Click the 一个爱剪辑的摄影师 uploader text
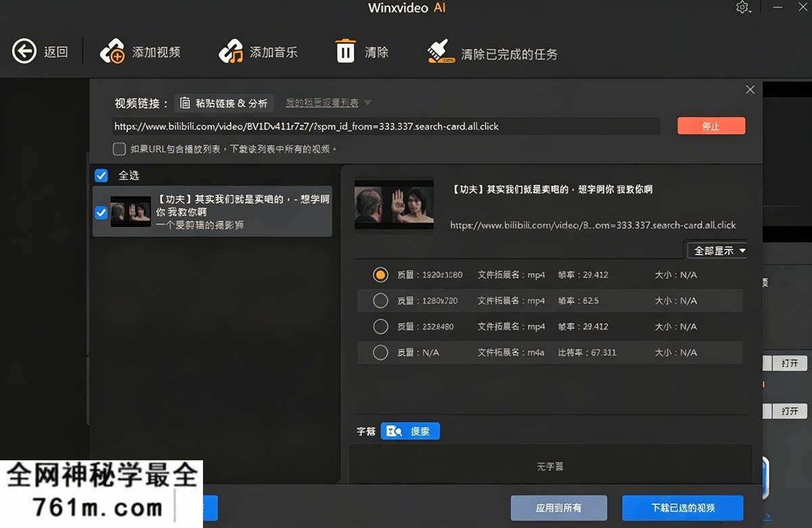 pyautogui.click(x=200, y=225)
